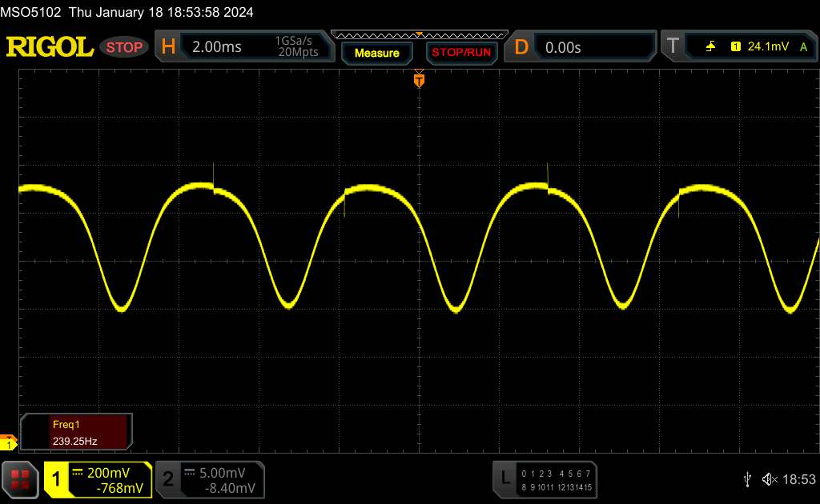
Task: Toggle channel 2 label
Action: (168, 479)
